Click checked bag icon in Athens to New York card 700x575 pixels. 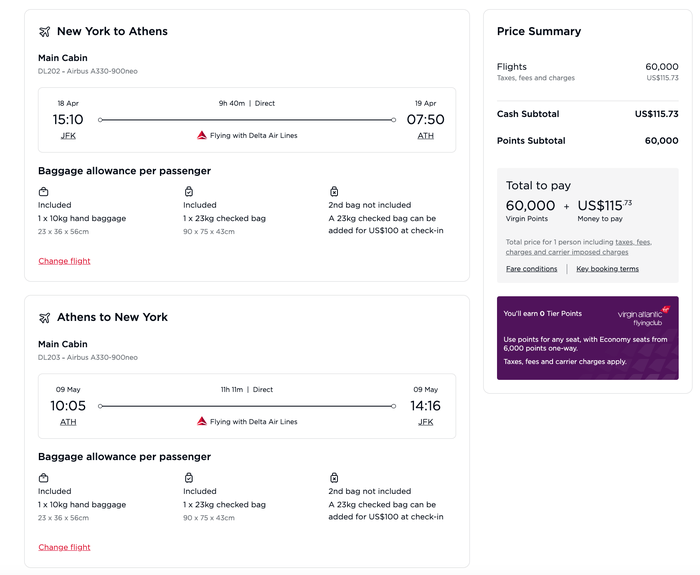click(189, 478)
